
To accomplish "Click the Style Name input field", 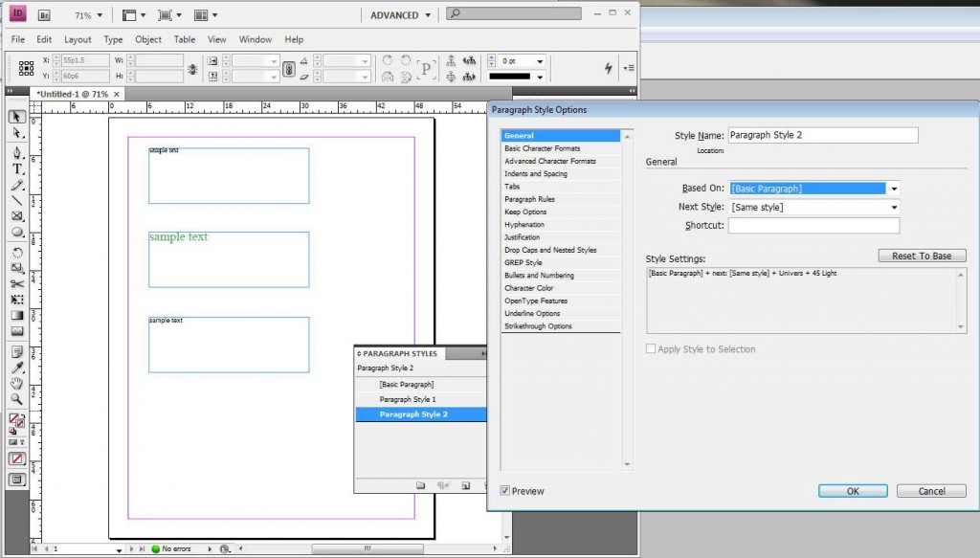I will [x=823, y=135].
